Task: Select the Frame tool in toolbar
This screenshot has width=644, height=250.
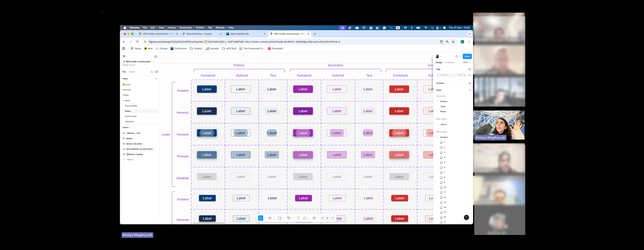Action: (270, 218)
